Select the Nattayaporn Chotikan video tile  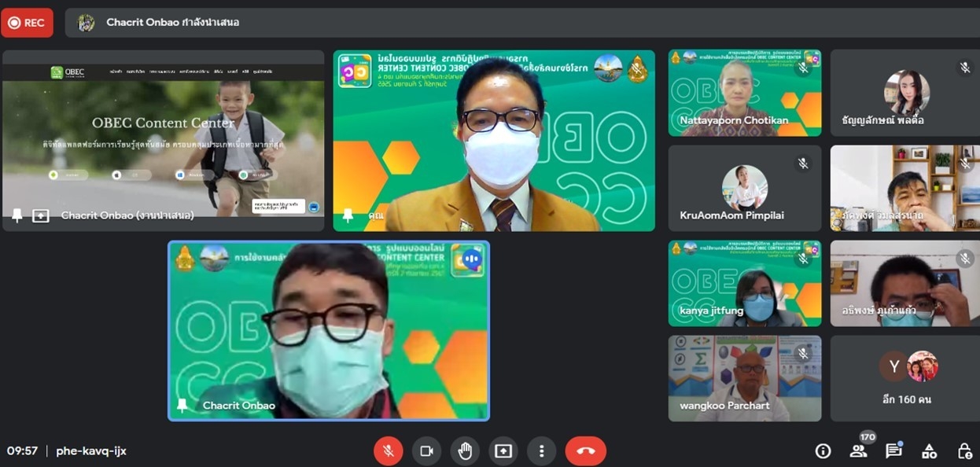744,93
